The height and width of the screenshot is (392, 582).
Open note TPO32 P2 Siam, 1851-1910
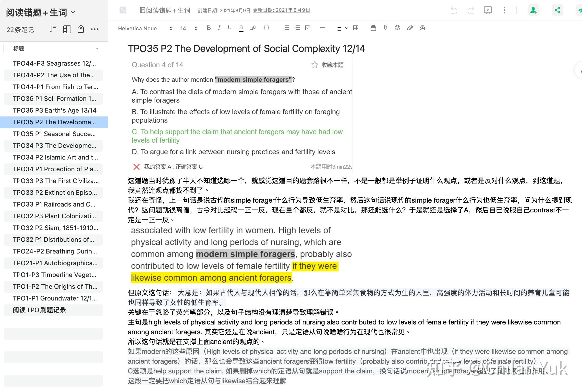click(54, 228)
